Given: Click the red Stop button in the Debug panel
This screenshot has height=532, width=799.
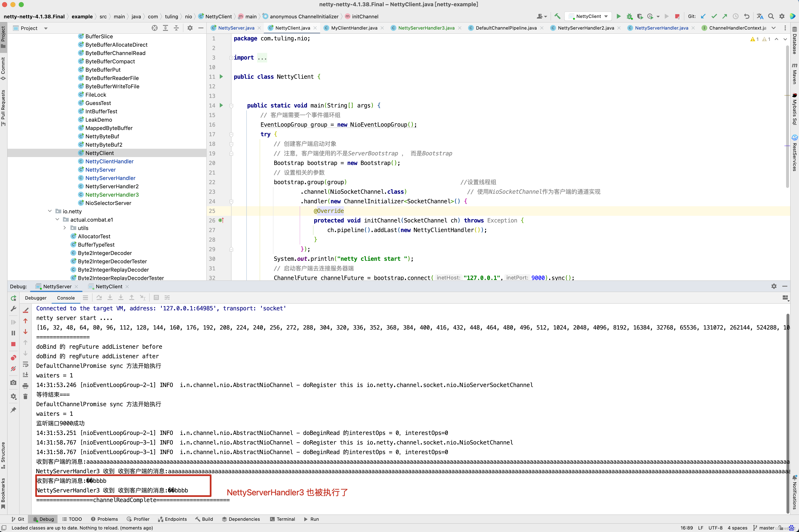Looking at the screenshot, I should pyautogui.click(x=13, y=344).
